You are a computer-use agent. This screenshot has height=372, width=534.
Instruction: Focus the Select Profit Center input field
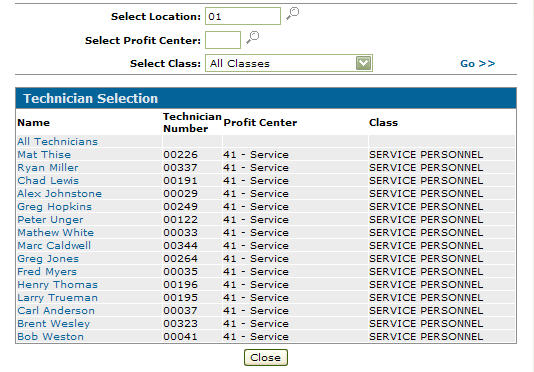tap(223, 40)
